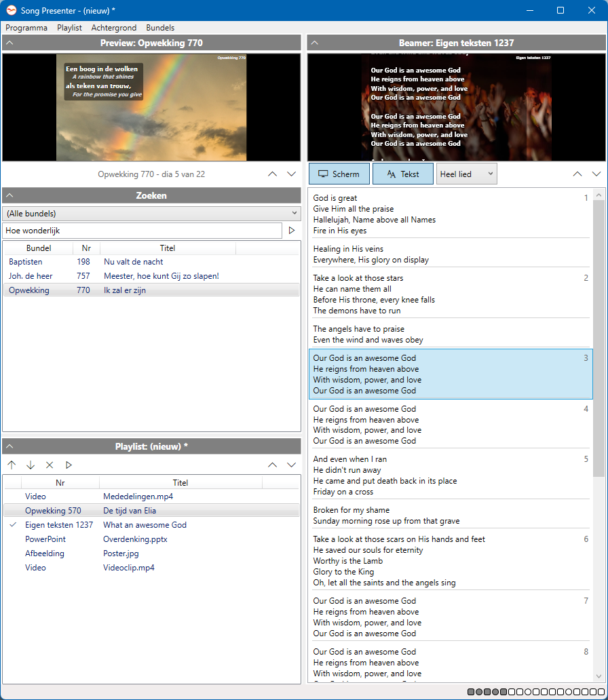Open the Achtergrond menu
This screenshot has width=608, height=700.
[114, 28]
